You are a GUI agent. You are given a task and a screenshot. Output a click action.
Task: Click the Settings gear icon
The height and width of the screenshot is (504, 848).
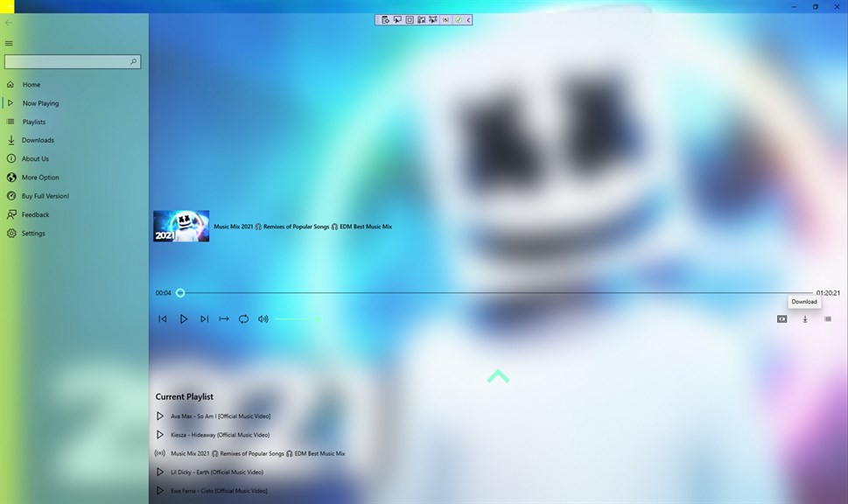[11, 233]
